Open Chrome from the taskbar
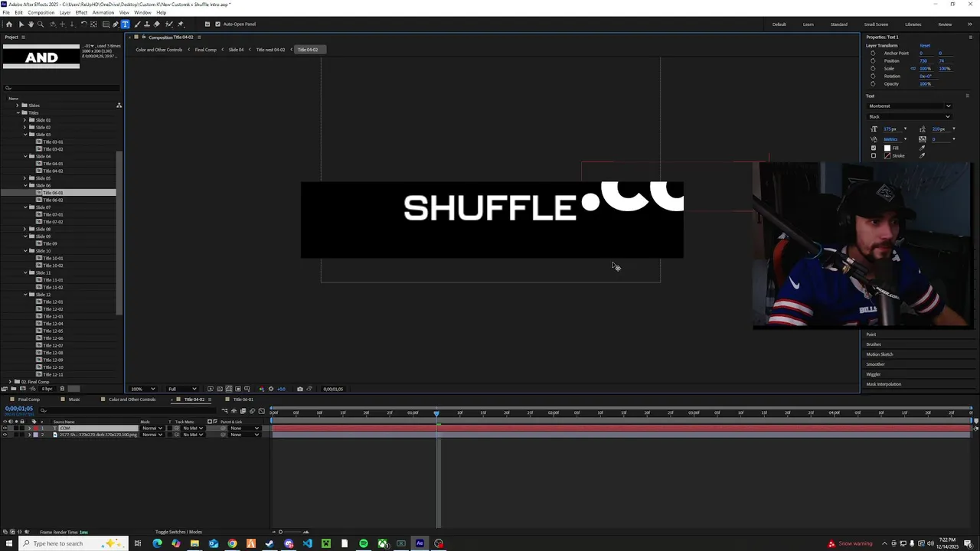Image resolution: width=980 pixels, height=551 pixels. coord(232,543)
